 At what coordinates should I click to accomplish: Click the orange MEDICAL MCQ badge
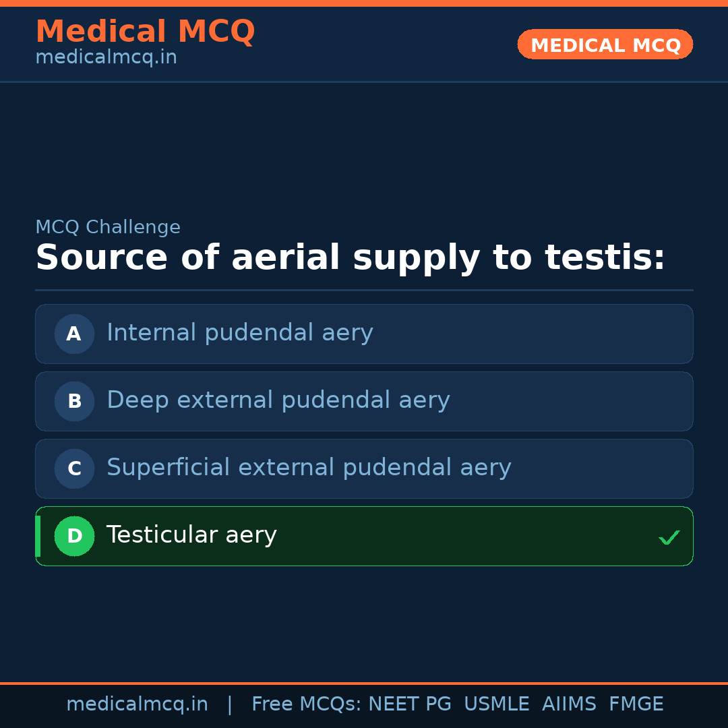pyautogui.click(x=605, y=44)
